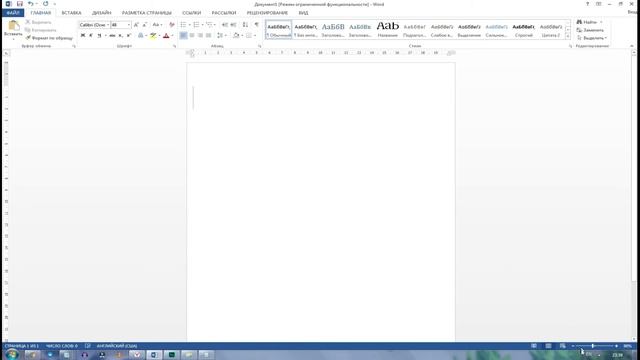640x360 pixels.
Task: Create a bulleted list
Action: pyautogui.click(x=183, y=25)
